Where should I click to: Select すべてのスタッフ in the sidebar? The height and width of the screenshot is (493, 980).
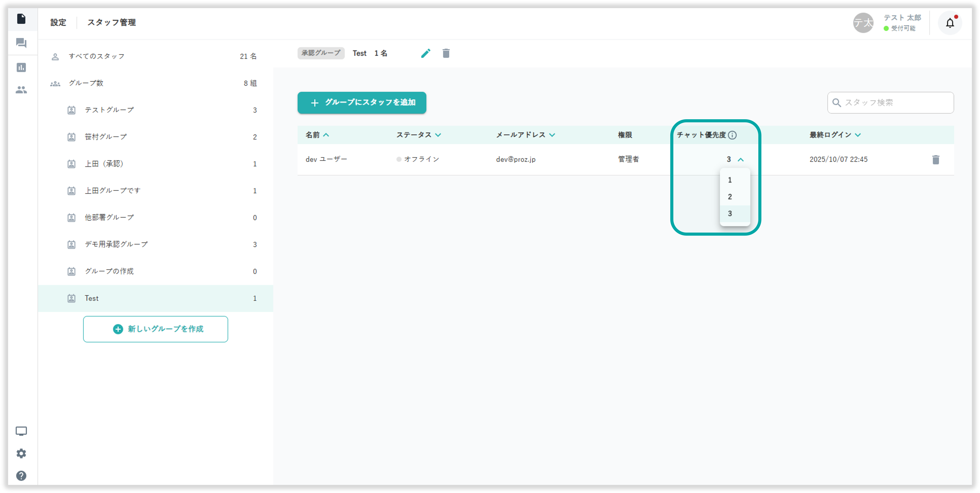(x=97, y=56)
